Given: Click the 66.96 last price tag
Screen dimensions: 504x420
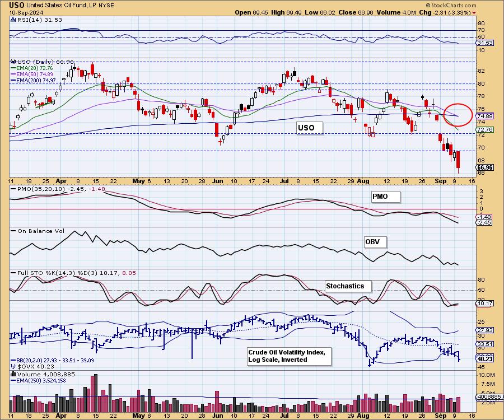Looking at the screenshot, I should pyautogui.click(x=485, y=167).
